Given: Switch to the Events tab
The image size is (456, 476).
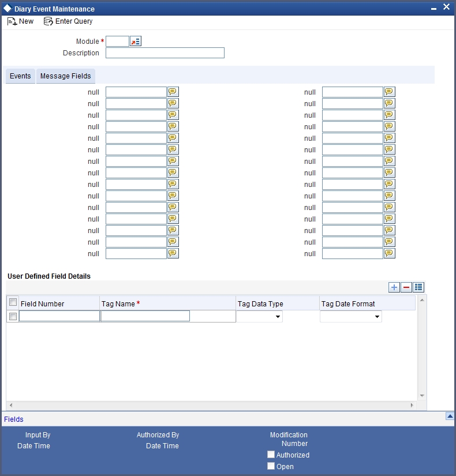Looking at the screenshot, I should point(20,76).
